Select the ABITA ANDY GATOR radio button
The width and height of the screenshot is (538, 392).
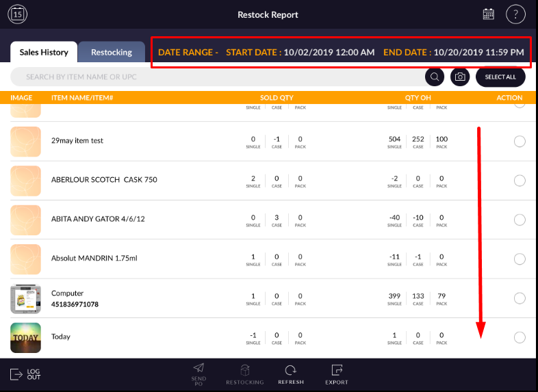click(520, 220)
